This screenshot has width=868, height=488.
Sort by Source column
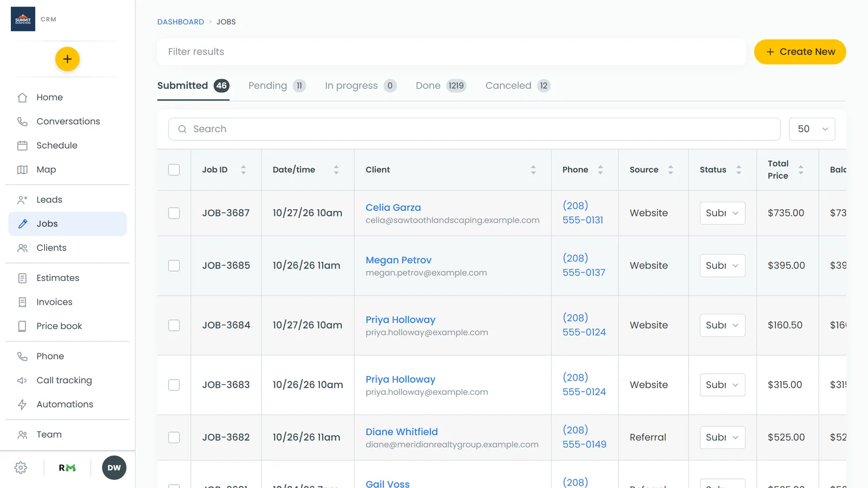[x=671, y=170]
